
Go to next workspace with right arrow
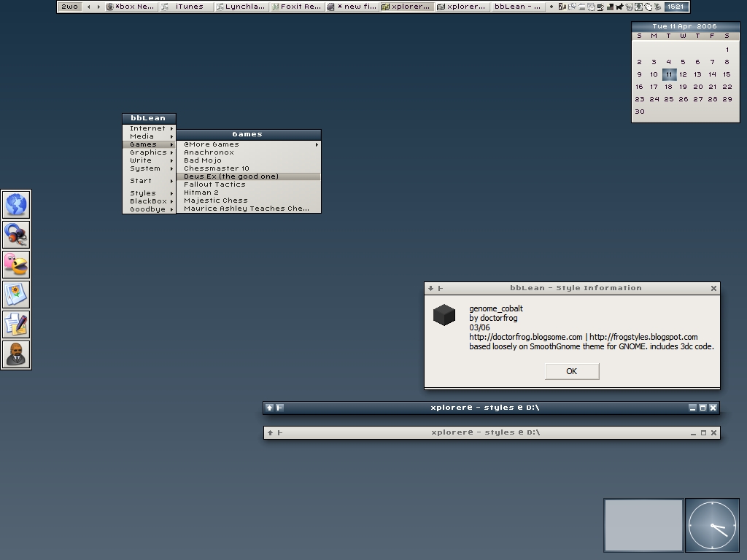point(98,7)
